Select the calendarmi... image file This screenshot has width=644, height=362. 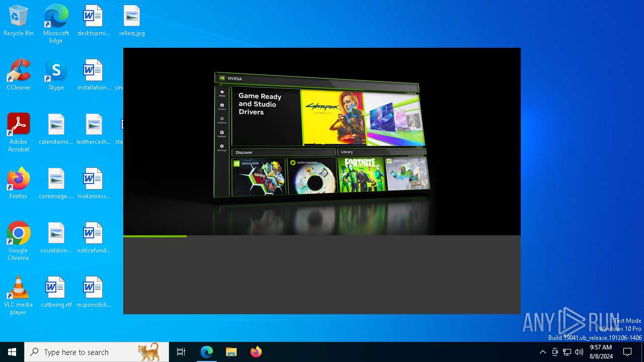pyautogui.click(x=56, y=130)
